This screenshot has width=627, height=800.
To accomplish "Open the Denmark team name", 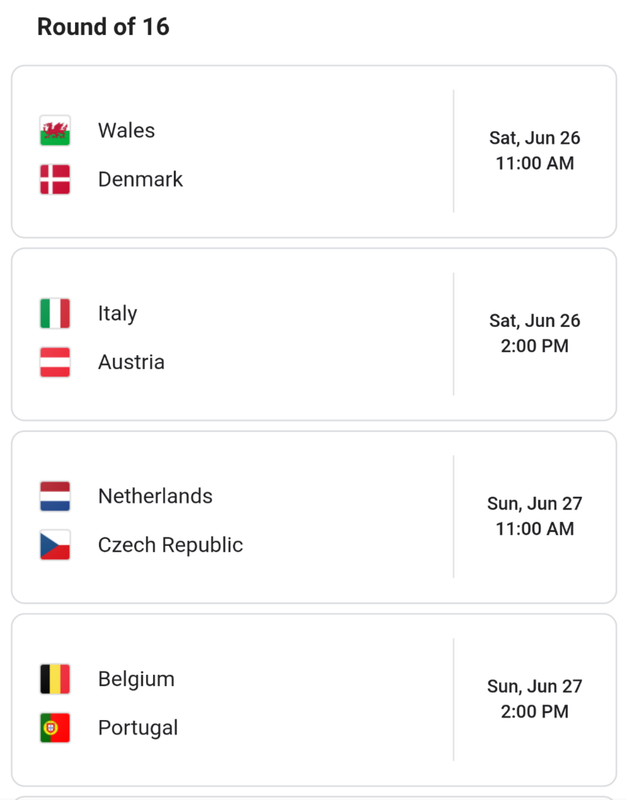I will (140, 180).
